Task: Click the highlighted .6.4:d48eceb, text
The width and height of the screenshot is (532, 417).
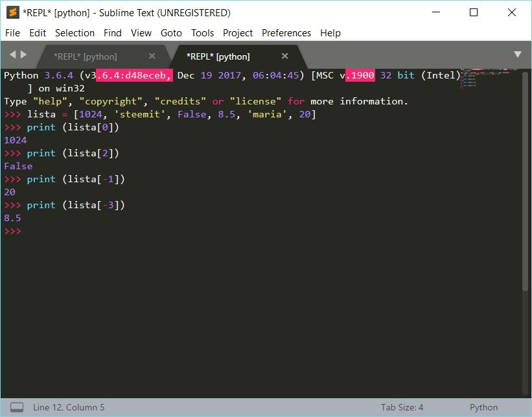Action: tap(134, 75)
